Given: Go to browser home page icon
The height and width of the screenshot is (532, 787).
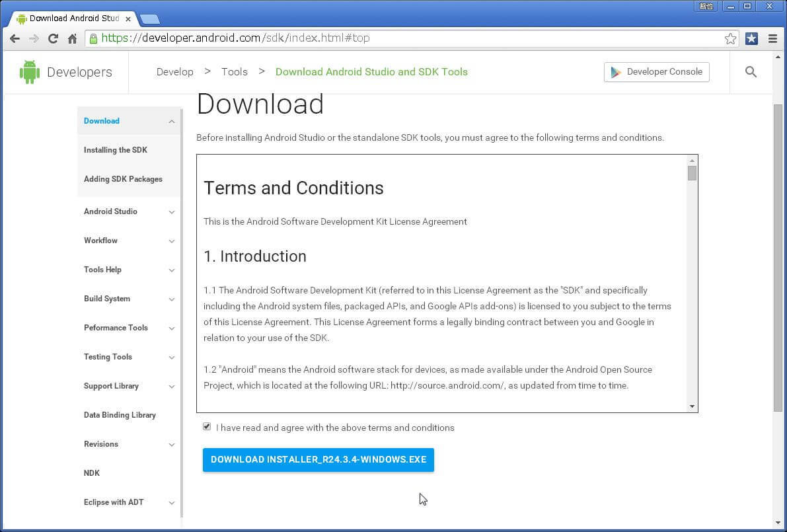Looking at the screenshot, I should 73,38.
